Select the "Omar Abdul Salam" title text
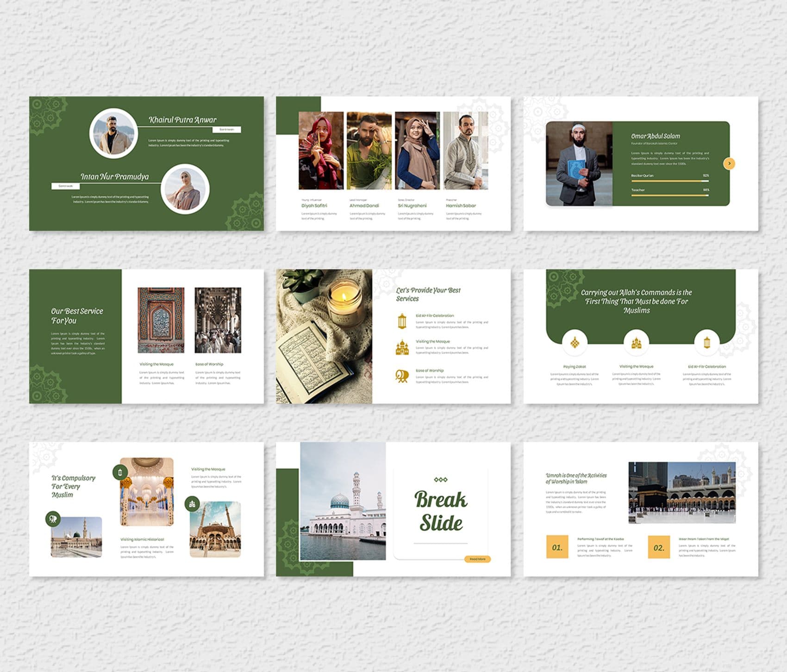This screenshot has height=672, width=787. click(x=656, y=136)
